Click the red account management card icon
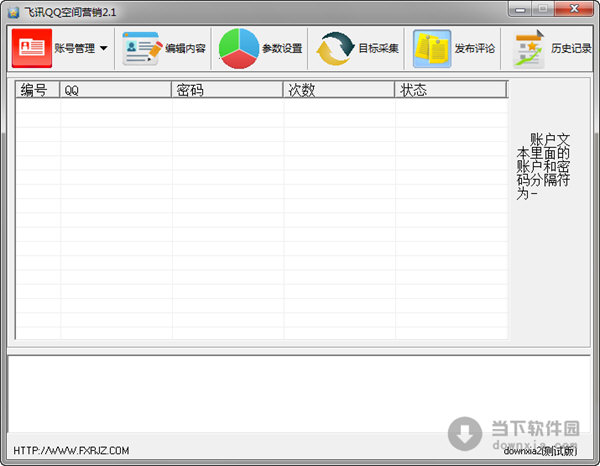The image size is (600, 466). [x=32, y=48]
